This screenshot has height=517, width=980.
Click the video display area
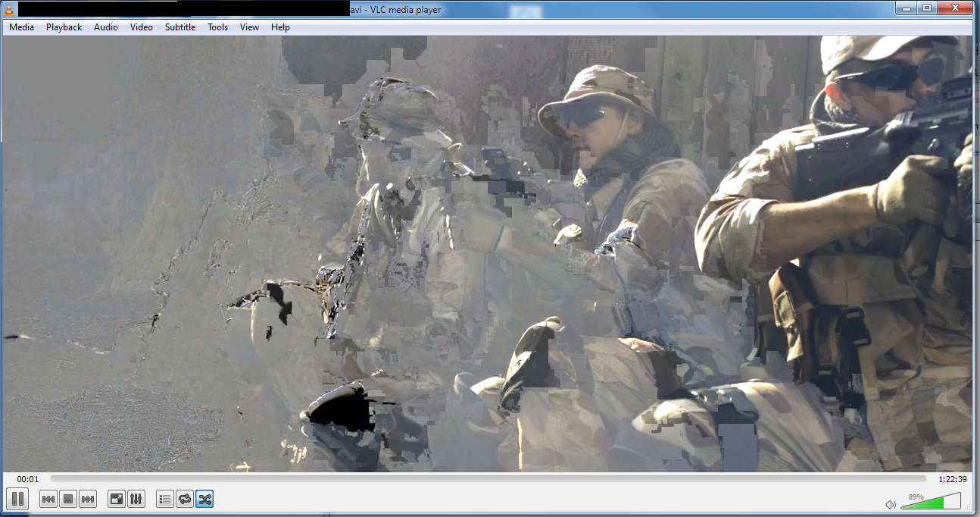point(488,253)
